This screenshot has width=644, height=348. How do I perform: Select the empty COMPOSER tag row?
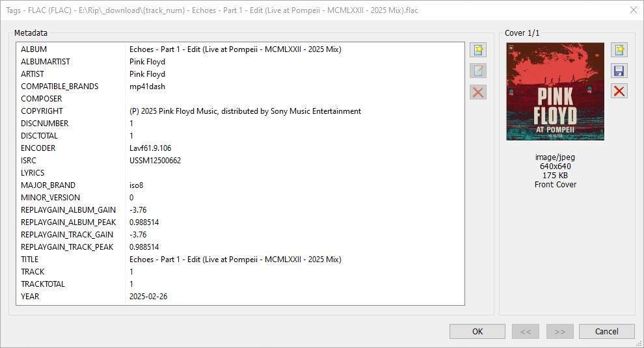tap(240, 99)
